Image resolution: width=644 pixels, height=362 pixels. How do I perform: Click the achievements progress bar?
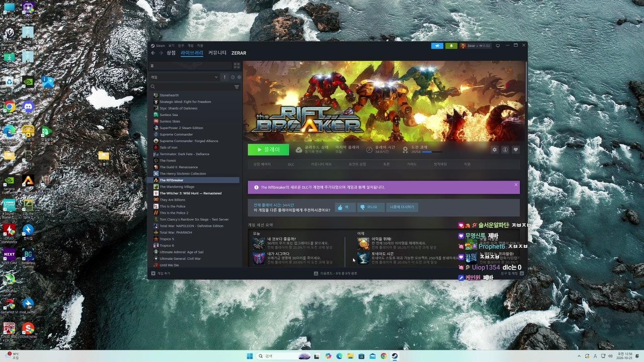[432, 151]
